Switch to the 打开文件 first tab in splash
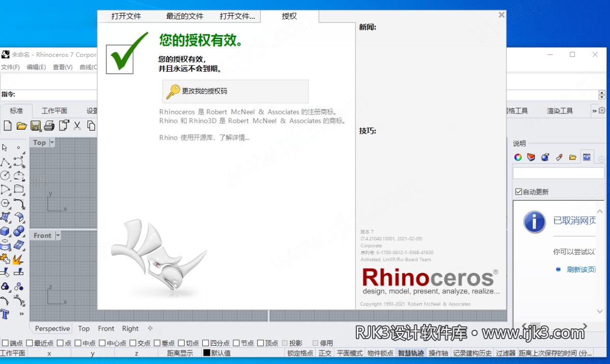 coord(126,16)
